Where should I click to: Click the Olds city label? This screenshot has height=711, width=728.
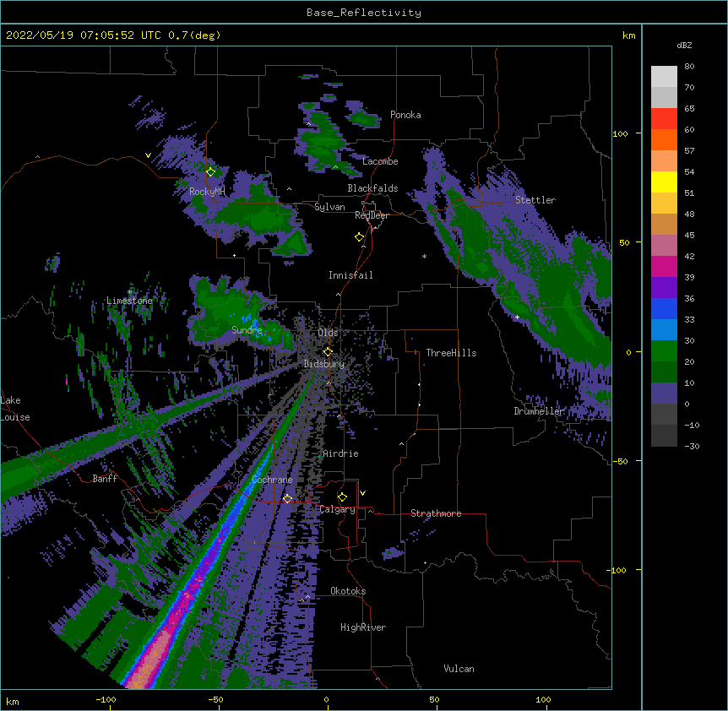click(x=328, y=333)
